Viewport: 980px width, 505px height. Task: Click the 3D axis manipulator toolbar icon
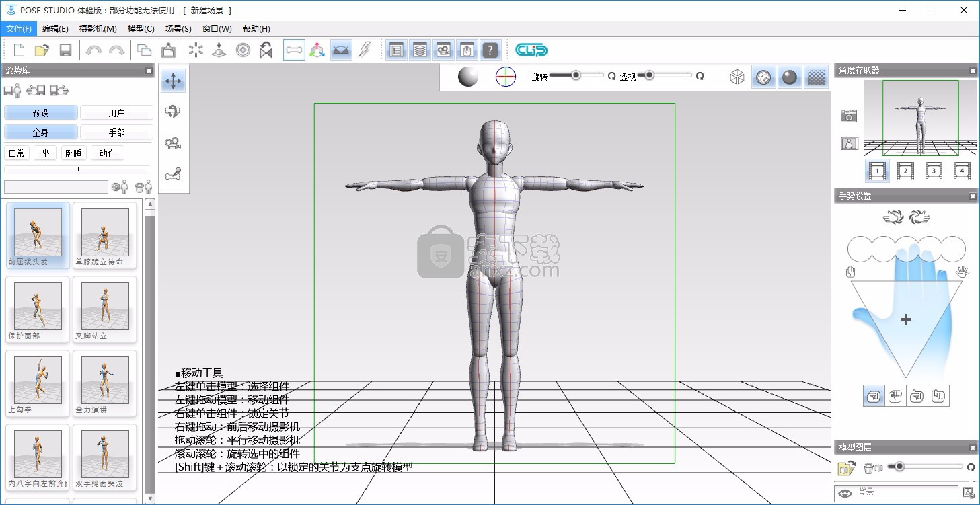coord(317,50)
